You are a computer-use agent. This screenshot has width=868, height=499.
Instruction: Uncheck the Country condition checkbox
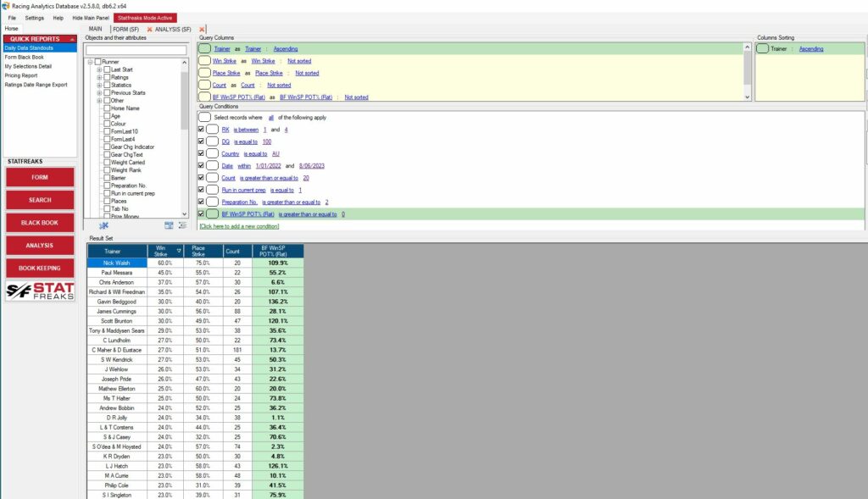(201, 153)
